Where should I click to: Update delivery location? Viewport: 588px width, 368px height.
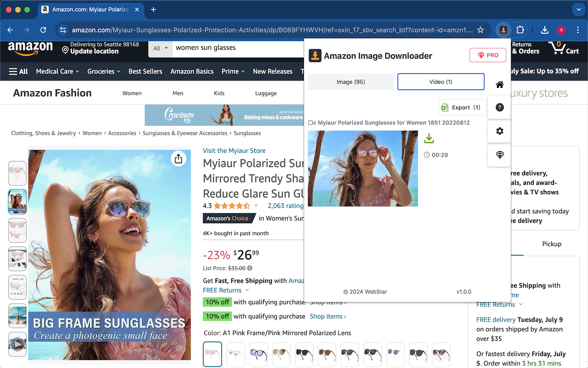click(x=100, y=48)
